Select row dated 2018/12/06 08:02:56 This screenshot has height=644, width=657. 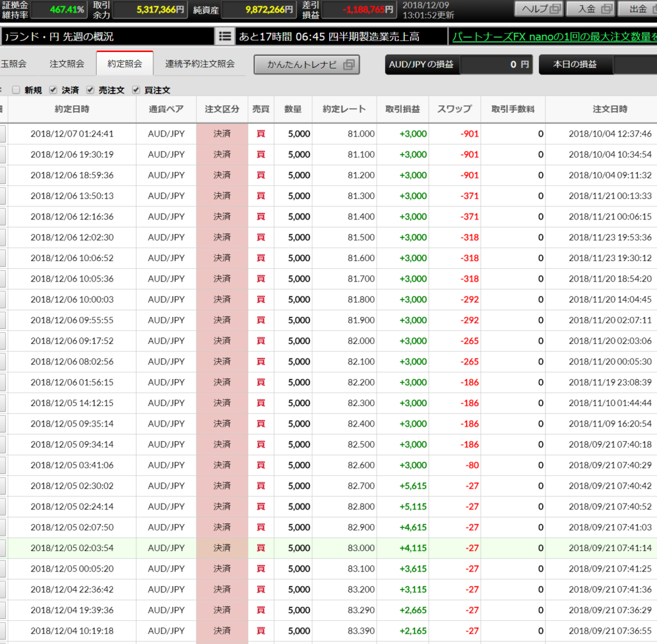tap(328, 362)
